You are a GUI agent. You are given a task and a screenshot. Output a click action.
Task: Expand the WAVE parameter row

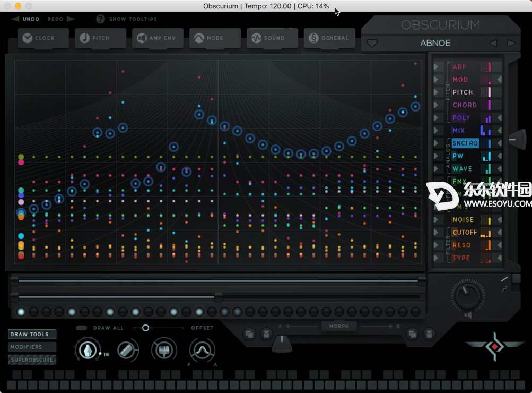(437, 169)
